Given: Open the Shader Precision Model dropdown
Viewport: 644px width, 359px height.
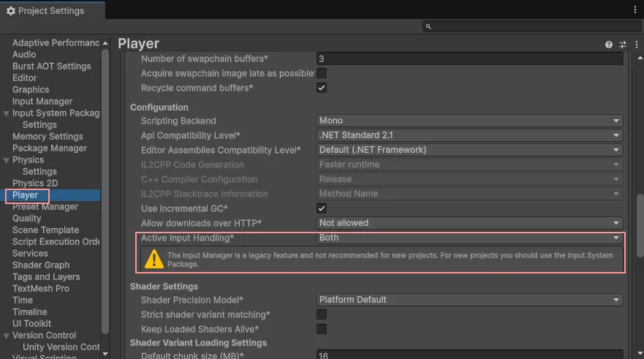Looking at the screenshot, I should pos(470,300).
